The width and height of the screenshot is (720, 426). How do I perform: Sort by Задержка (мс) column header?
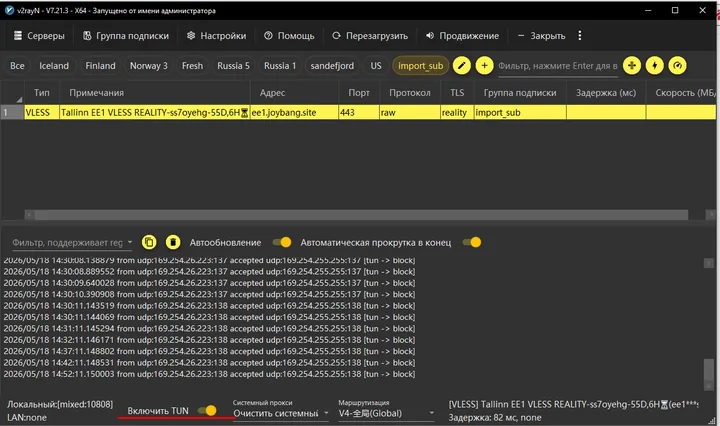(606, 93)
